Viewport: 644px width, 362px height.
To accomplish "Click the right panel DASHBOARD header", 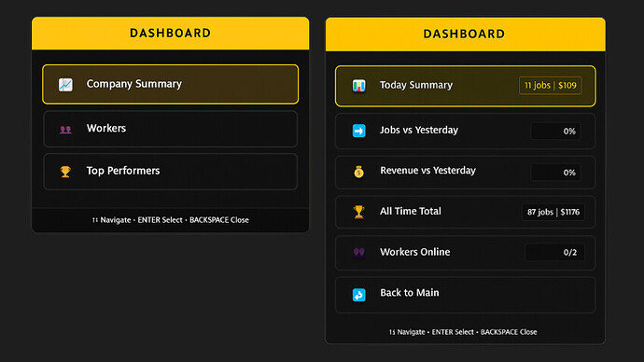I will [x=466, y=35].
